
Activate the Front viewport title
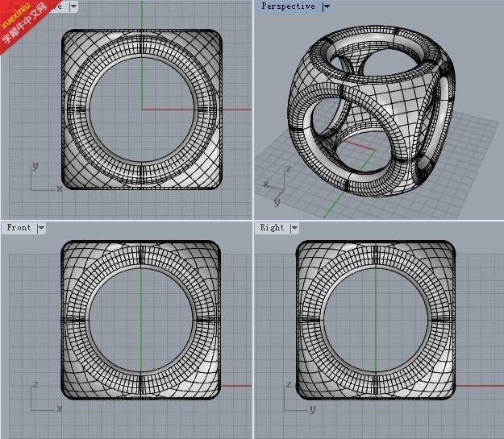(x=19, y=228)
